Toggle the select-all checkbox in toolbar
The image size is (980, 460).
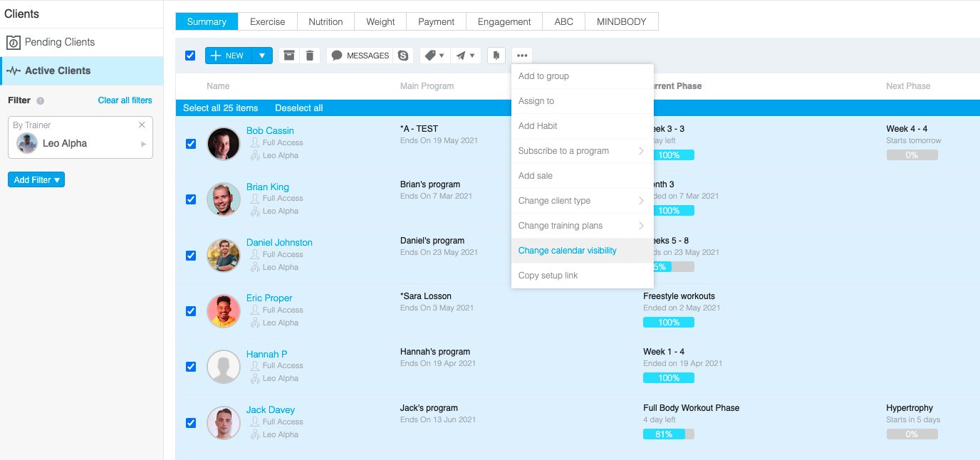tap(190, 56)
